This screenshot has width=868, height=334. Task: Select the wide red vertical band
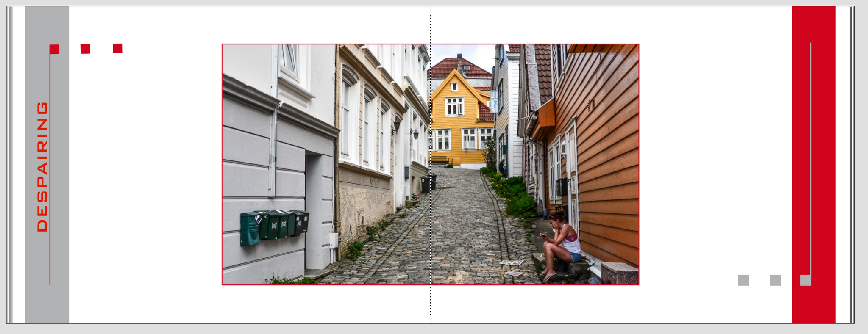(814, 165)
